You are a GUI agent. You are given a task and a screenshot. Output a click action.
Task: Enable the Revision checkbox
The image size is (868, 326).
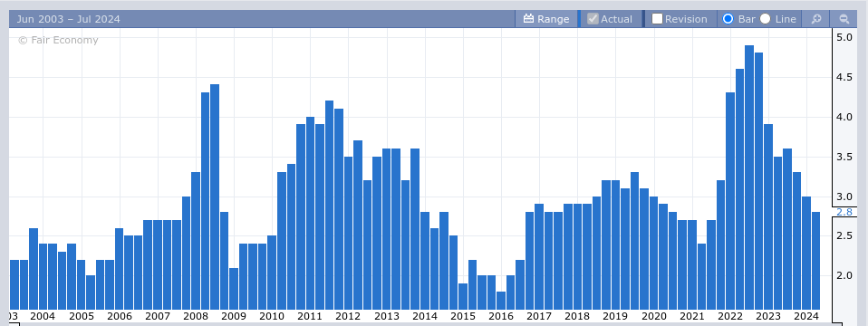point(657,19)
